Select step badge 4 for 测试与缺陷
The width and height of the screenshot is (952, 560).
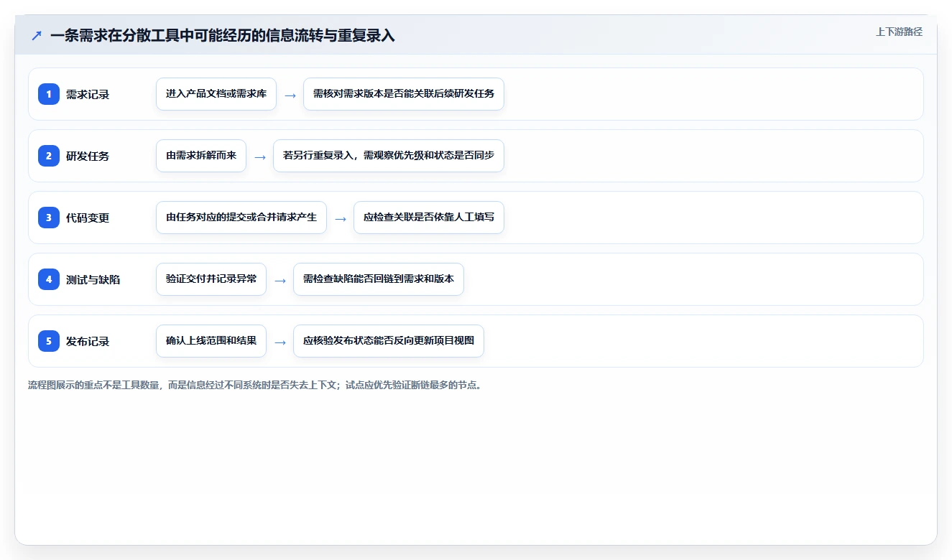[x=49, y=279]
